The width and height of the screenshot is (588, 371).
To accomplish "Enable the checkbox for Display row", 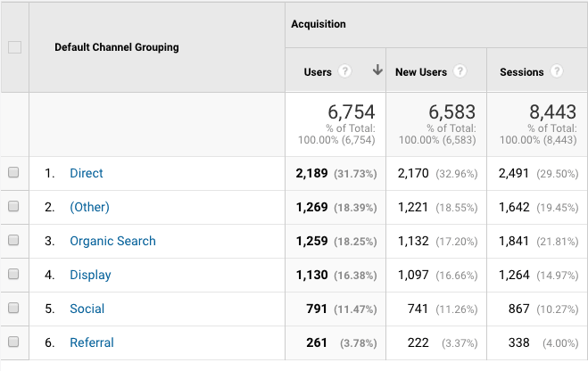I will (14, 275).
